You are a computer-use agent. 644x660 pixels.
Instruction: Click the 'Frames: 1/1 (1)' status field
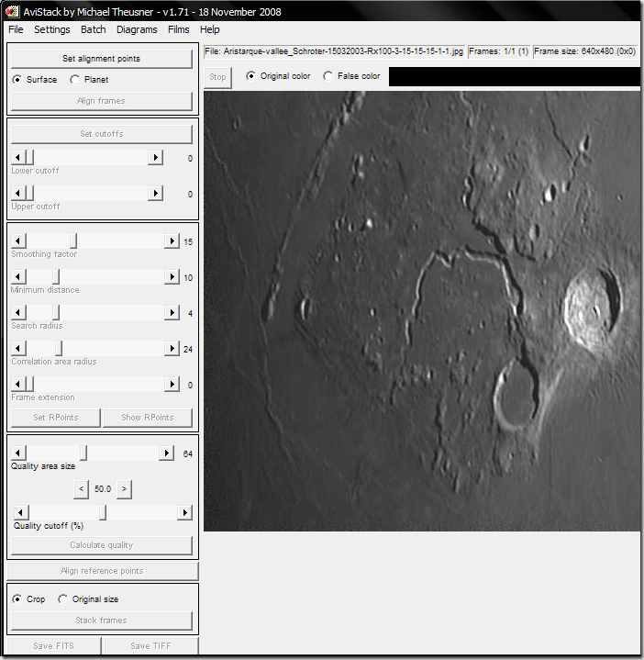click(498, 51)
